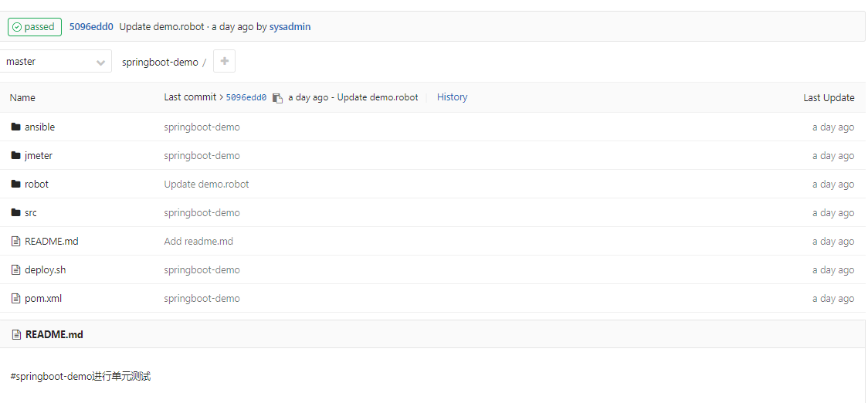868x403 pixels.
Task: Open the master branch dropdown
Action: point(56,62)
